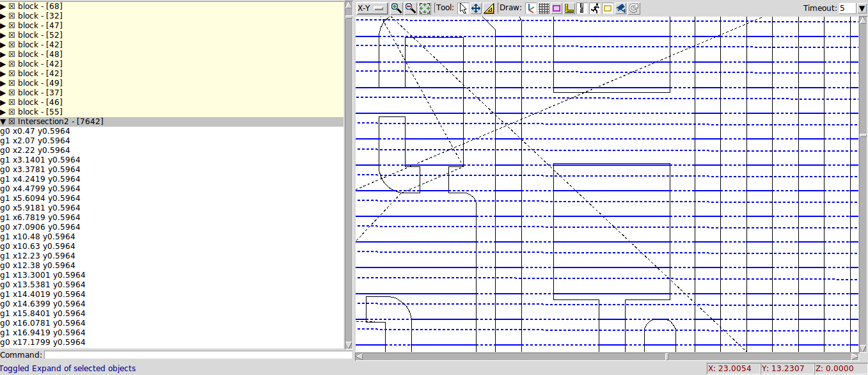Click the Timeout value field
The image size is (868, 375).
tap(847, 8)
